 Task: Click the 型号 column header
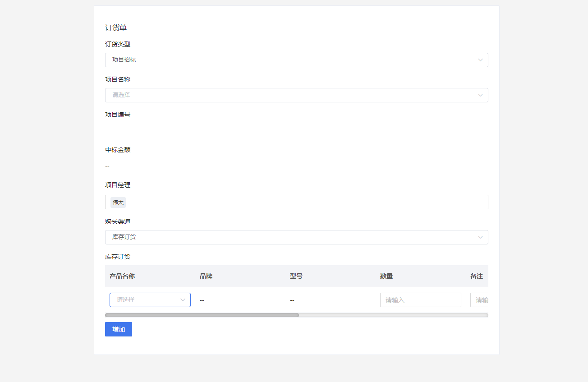click(296, 276)
